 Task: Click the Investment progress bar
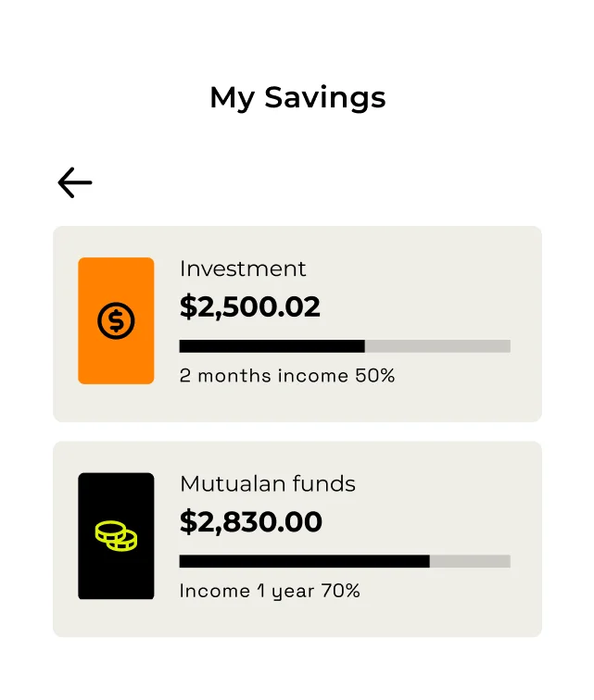344,346
